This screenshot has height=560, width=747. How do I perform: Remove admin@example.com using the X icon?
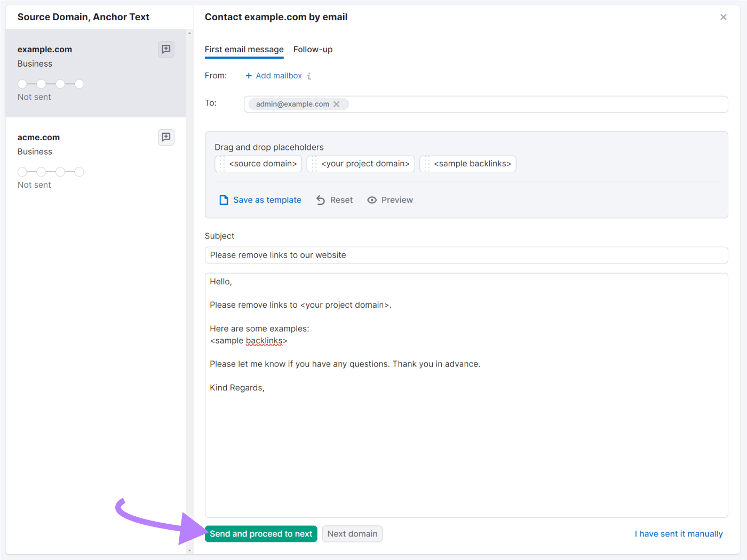coord(337,104)
